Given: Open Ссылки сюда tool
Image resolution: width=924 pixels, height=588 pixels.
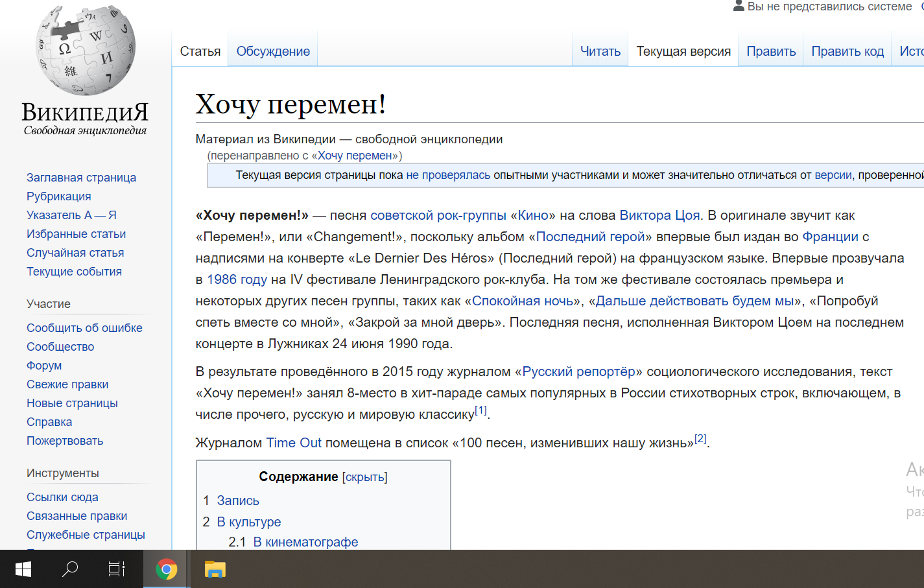Looking at the screenshot, I should tap(62, 497).
